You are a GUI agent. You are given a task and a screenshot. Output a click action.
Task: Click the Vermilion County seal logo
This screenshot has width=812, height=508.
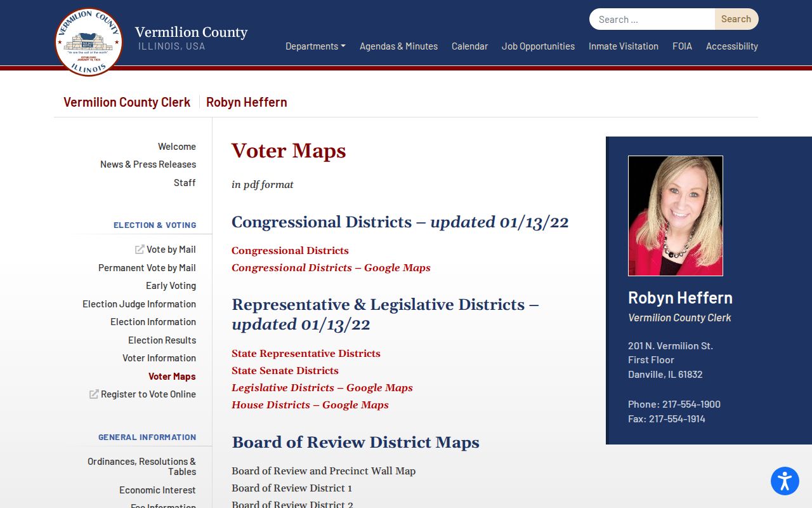[89, 42]
